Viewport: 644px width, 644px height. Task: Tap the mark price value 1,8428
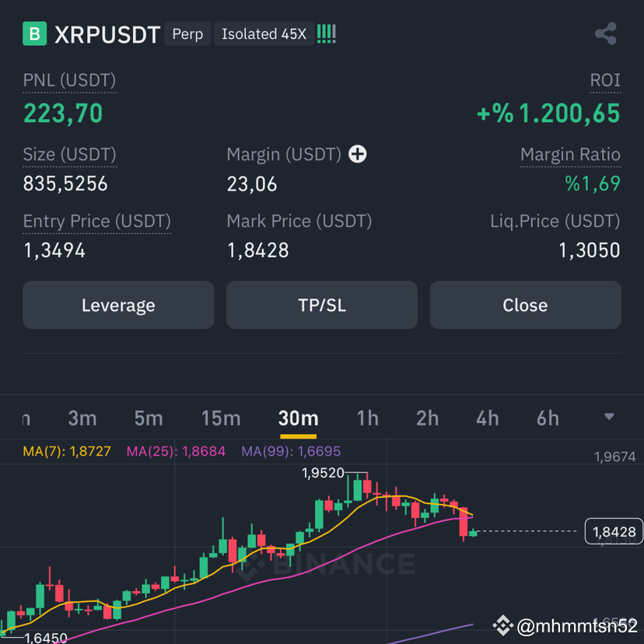pyautogui.click(x=258, y=250)
